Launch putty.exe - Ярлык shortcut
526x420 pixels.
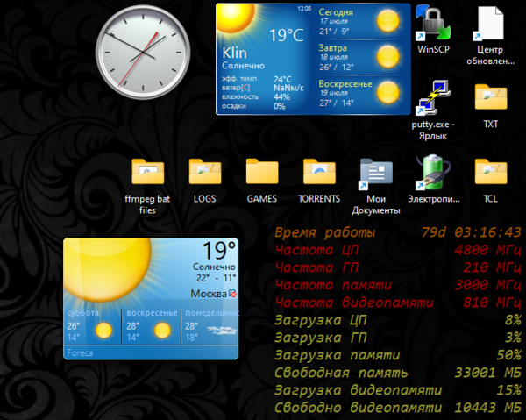[433, 110]
